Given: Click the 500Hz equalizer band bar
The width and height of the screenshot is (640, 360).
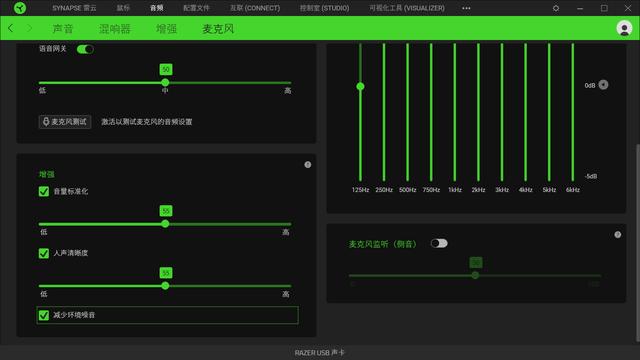Looking at the screenshot, I should pyautogui.click(x=407, y=112).
